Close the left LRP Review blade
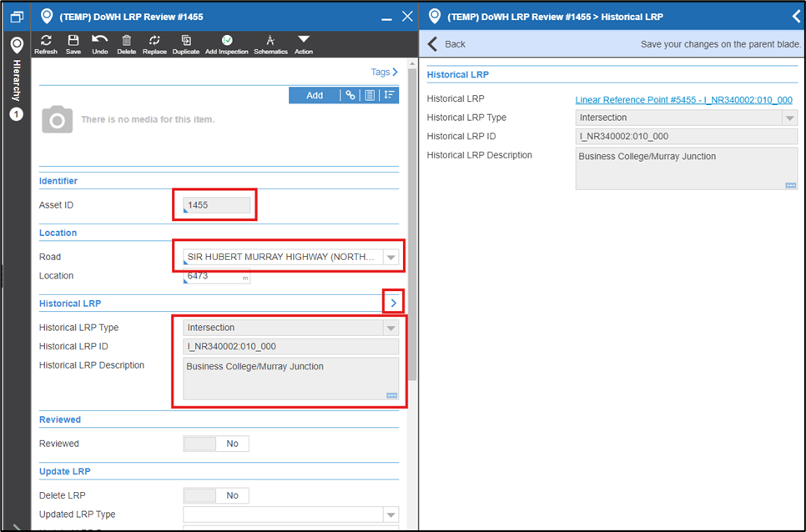806x532 pixels. point(407,17)
